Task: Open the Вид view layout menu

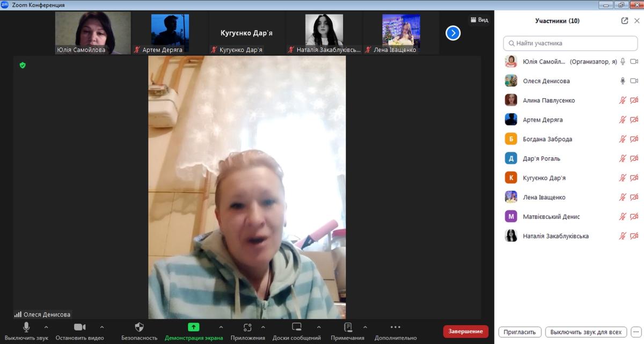Action: point(479,20)
